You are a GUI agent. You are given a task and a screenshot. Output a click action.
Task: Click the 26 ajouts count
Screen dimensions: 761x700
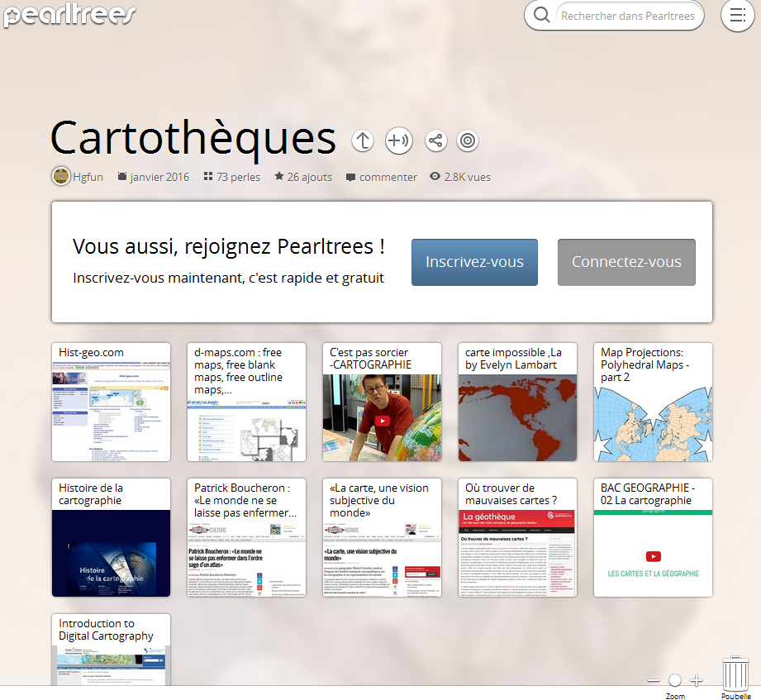pos(303,177)
